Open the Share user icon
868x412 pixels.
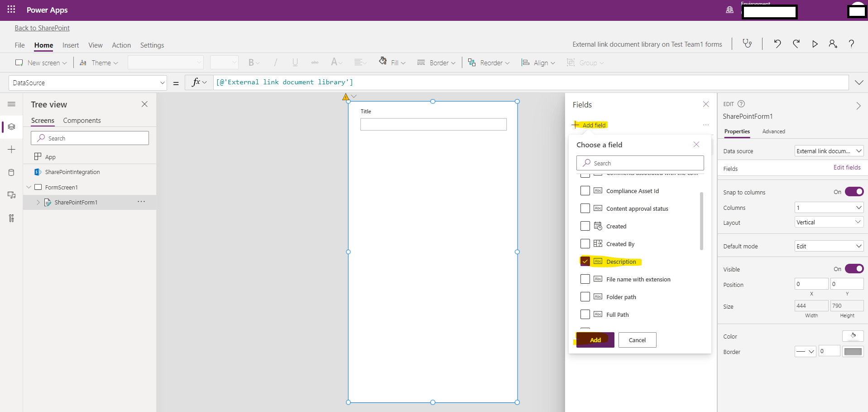[x=833, y=44]
